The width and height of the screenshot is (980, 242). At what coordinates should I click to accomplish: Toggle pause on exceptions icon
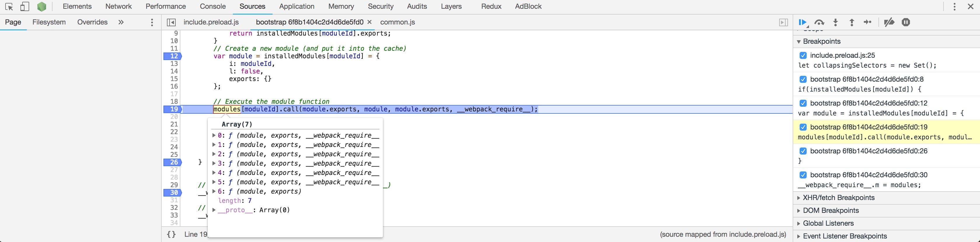pyautogui.click(x=906, y=22)
